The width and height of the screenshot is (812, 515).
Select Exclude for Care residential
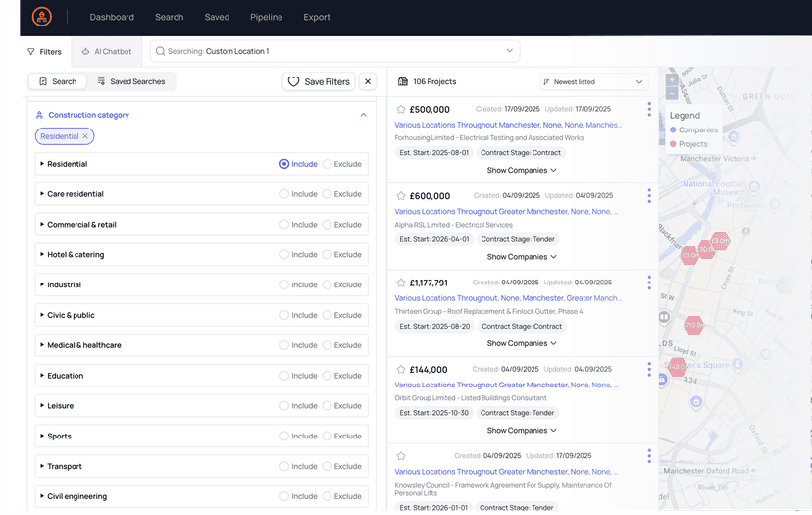click(x=328, y=194)
